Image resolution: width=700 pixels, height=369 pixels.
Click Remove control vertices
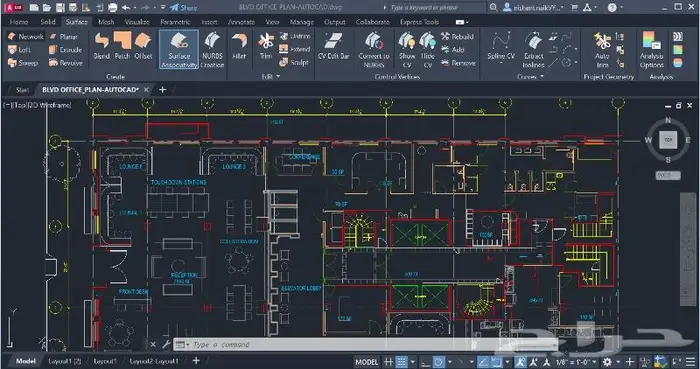[458, 63]
